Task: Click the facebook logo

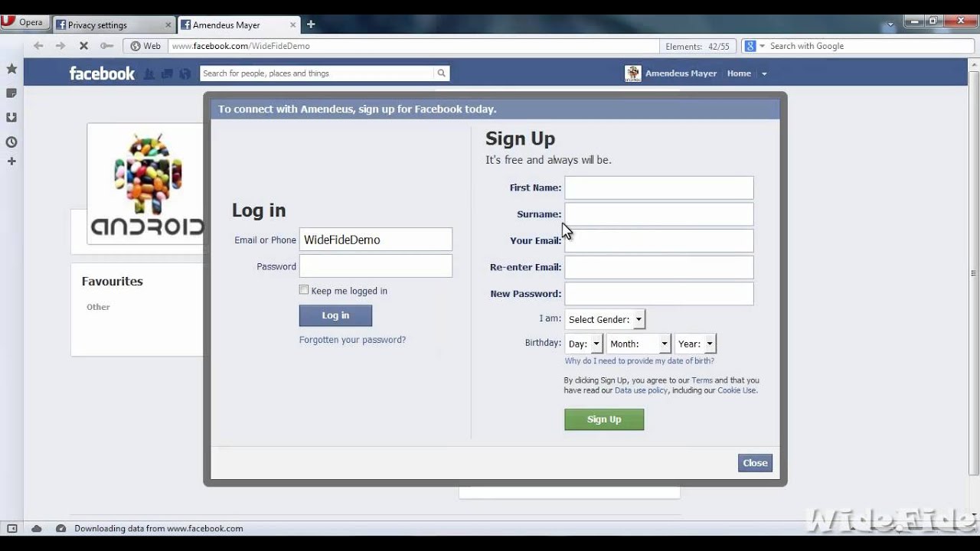Action: pyautogui.click(x=102, y=73)
